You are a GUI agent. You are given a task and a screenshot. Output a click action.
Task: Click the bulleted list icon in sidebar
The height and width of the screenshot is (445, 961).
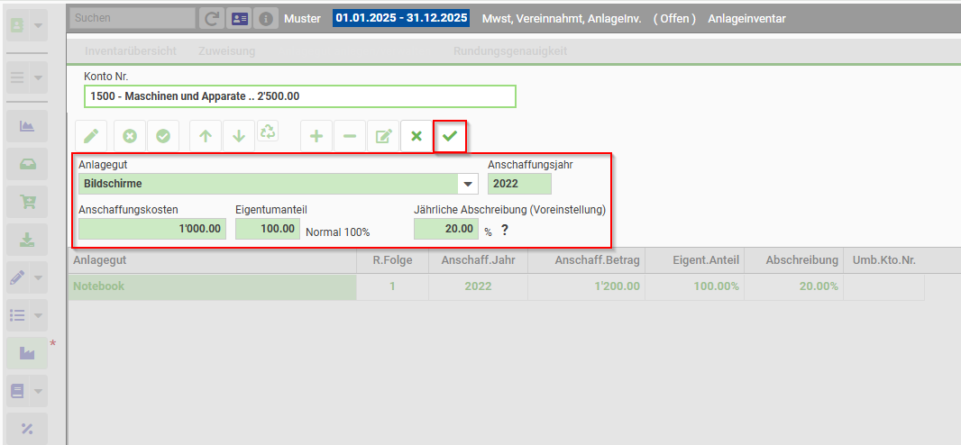coord(18,316)
